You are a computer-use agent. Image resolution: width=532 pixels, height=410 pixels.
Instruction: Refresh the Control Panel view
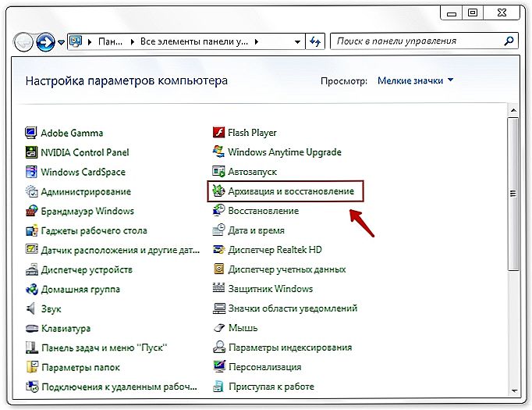point(315,42)
